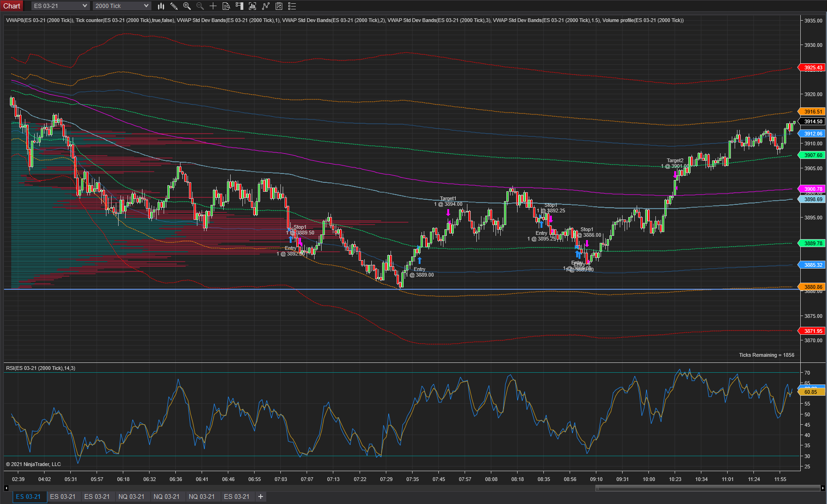The width and height of the screenshot is (827, 504).
Task: Click the zoom out magnifier
Action: coord(200,6)
